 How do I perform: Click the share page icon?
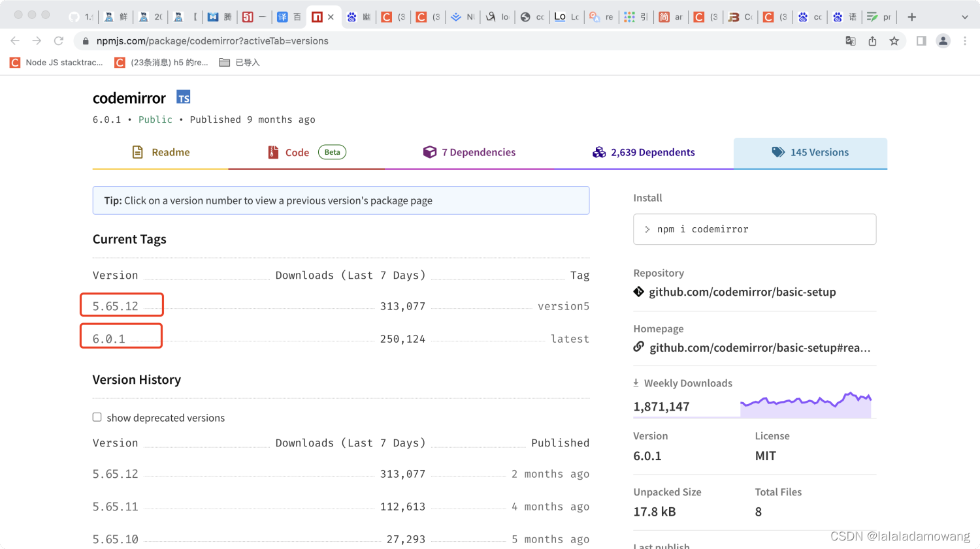(872, 41)
